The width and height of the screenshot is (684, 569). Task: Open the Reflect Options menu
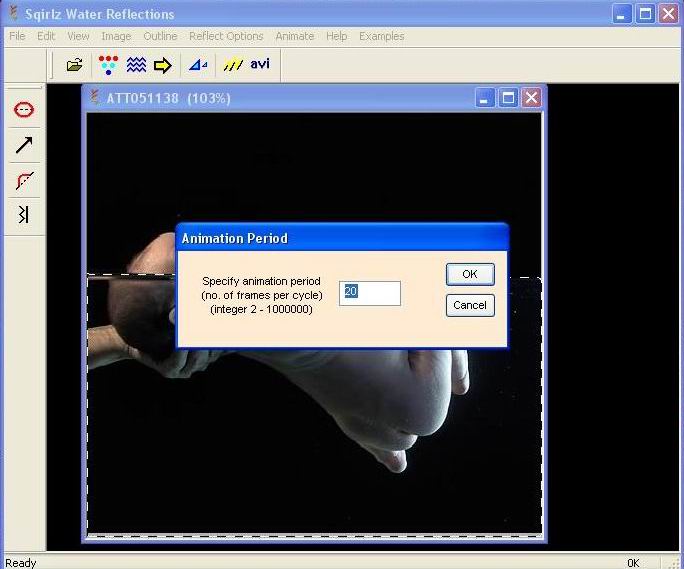(x=226, y=36)
